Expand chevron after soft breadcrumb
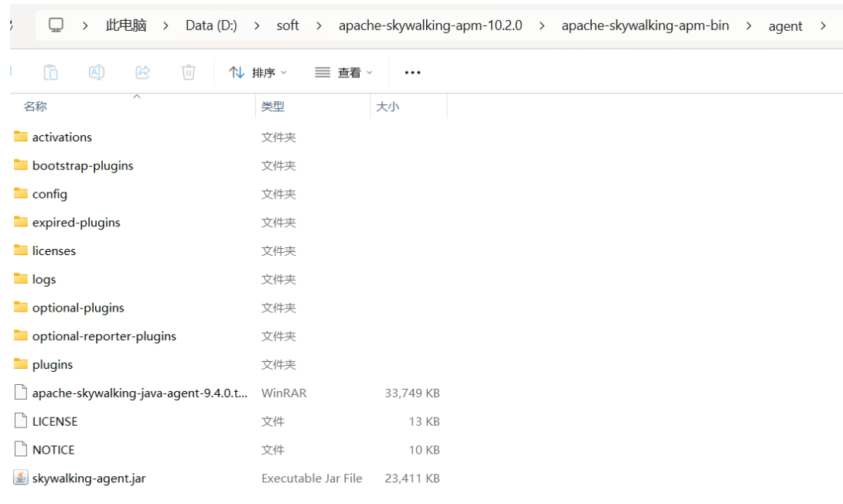 point(319,26)
